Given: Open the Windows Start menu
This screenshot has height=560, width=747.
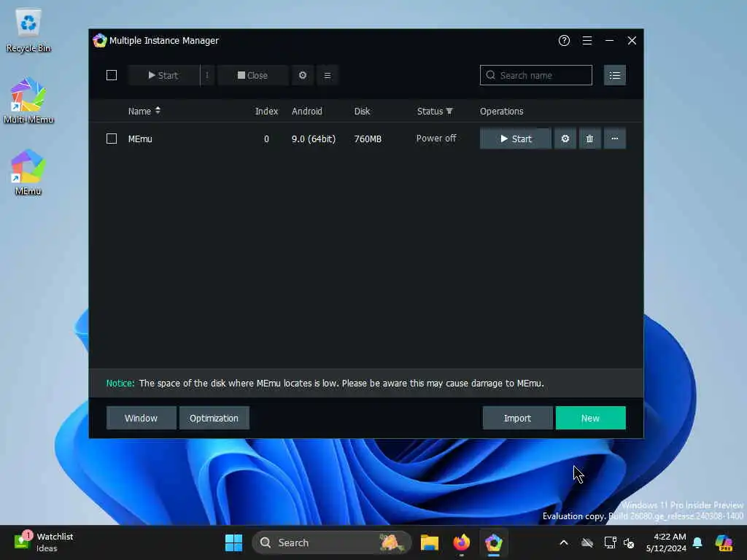Looking at the screenshot, I should click(x=233, y=542).
